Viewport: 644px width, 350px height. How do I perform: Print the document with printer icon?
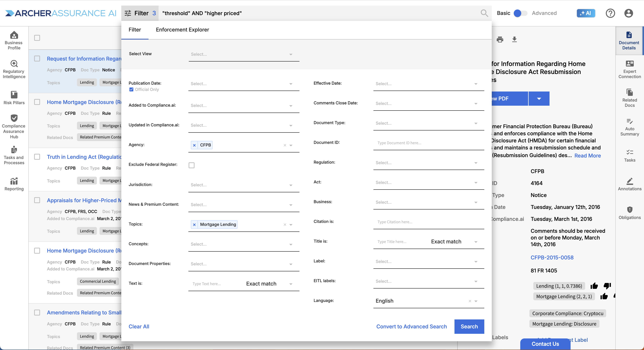tap(500, 39)
